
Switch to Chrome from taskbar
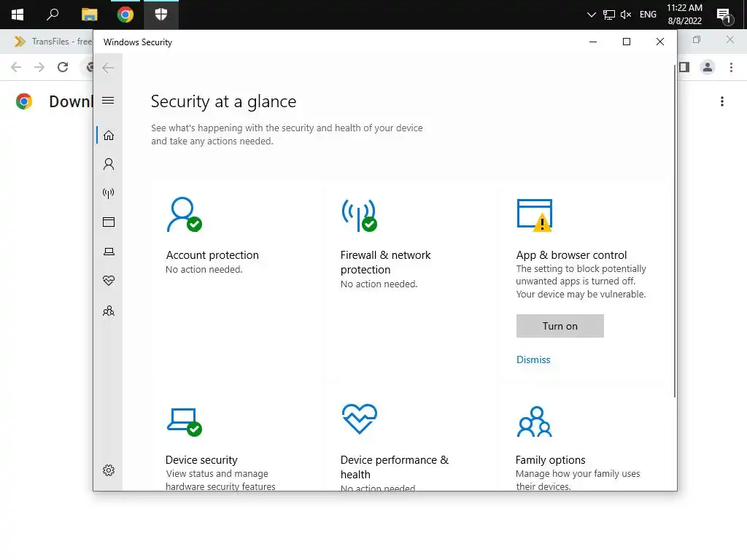pos(125,15)
